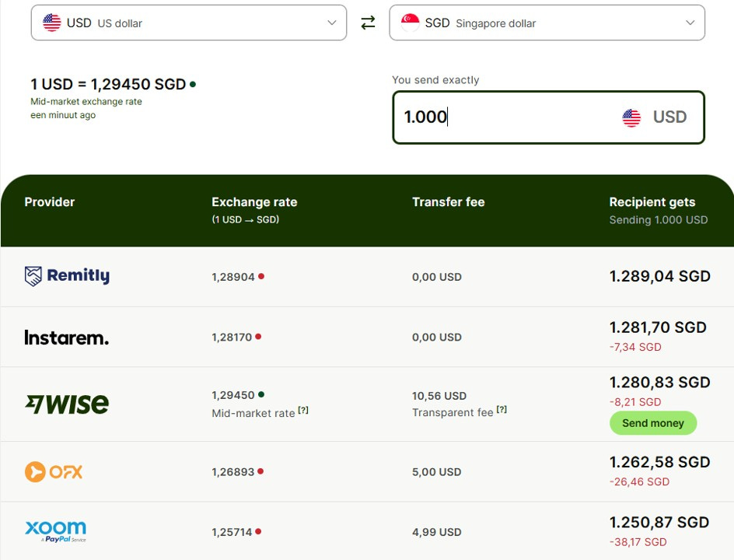Image resolution: width=734 pixels, height=560 pixels.
Task: Click the Transfer fee column header
Action: pos(448,201)
